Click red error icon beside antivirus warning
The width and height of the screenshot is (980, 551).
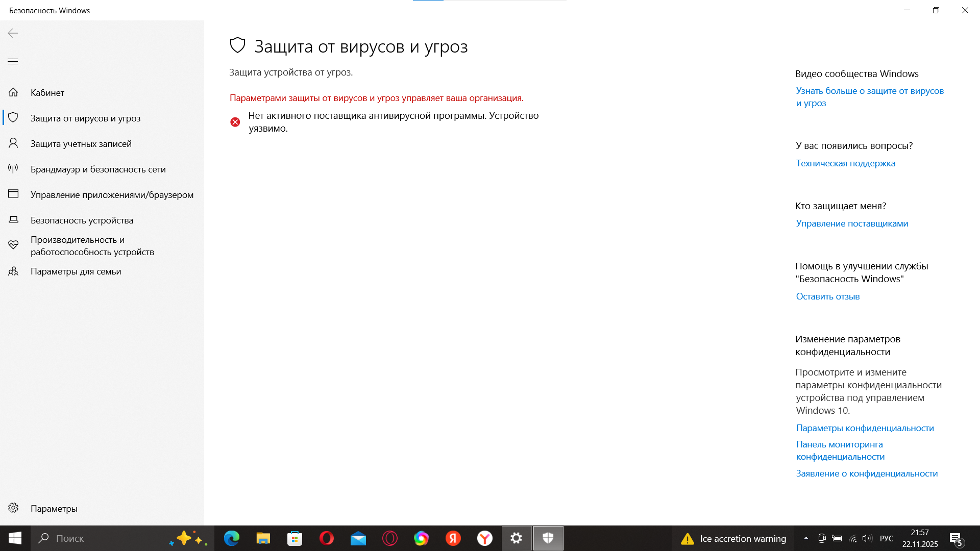point(235,122)
